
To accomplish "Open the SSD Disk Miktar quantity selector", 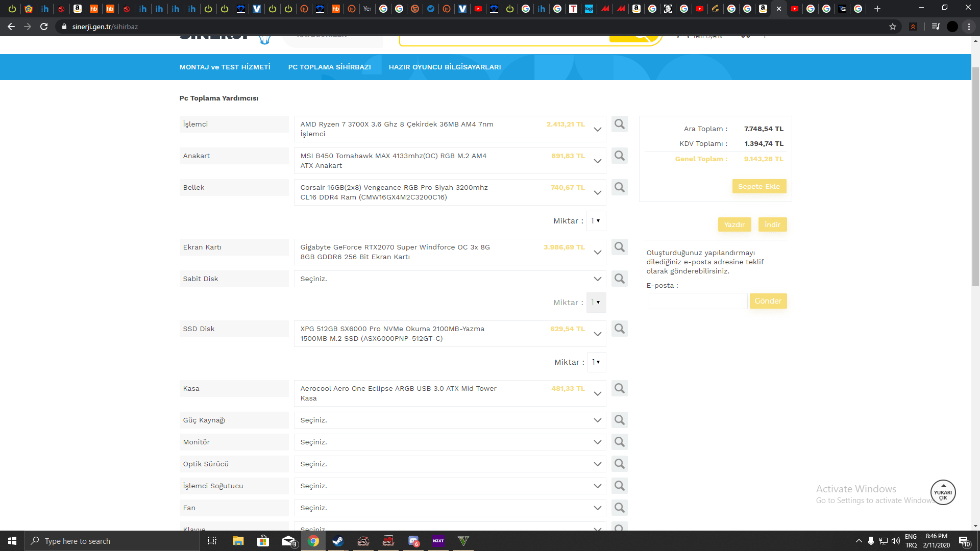I will (596, 362).
